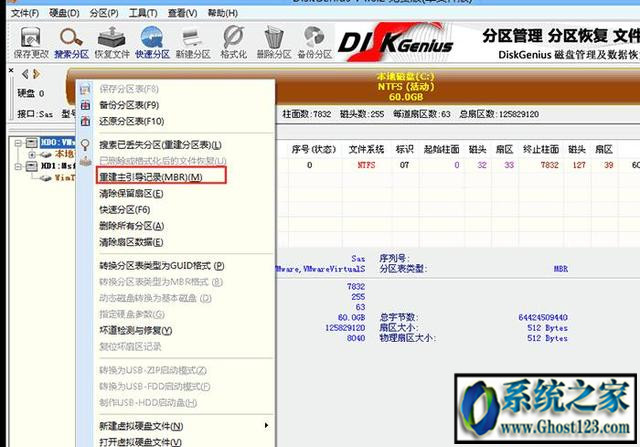
Task: Select 清除保留扇区(E)
Action: coord(131,193)
